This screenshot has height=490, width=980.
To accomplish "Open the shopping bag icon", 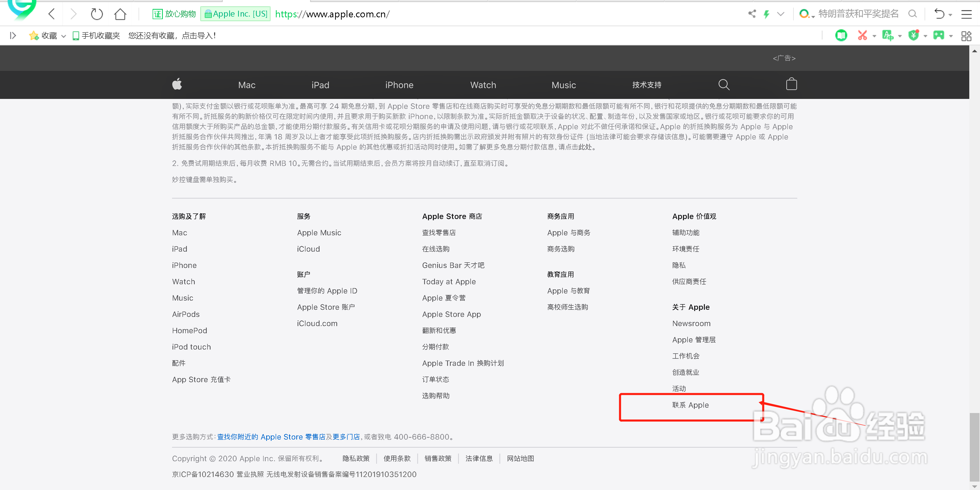I will pyautogui.click(x=791, y=84).
